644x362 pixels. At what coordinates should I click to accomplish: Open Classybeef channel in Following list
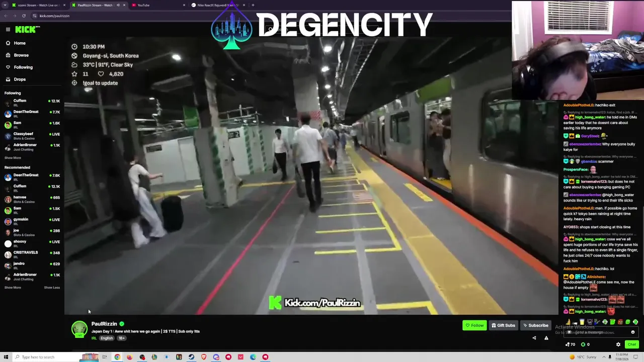[32, 136]
